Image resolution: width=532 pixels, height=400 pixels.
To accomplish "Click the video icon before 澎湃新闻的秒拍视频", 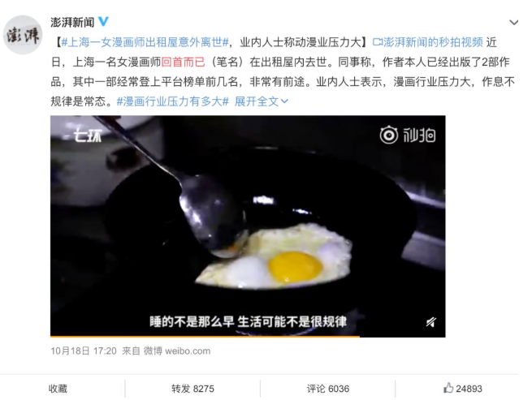I will (x=378, y=42).
